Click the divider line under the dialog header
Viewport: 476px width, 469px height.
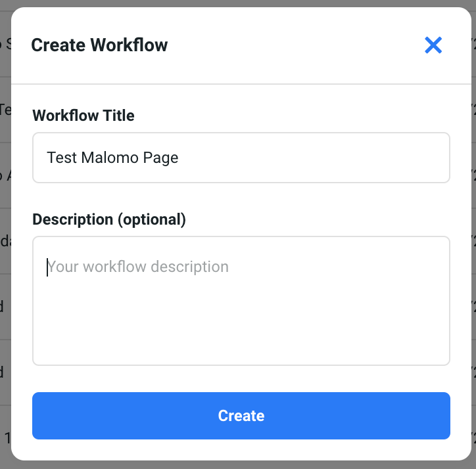(x=241, y=84)
